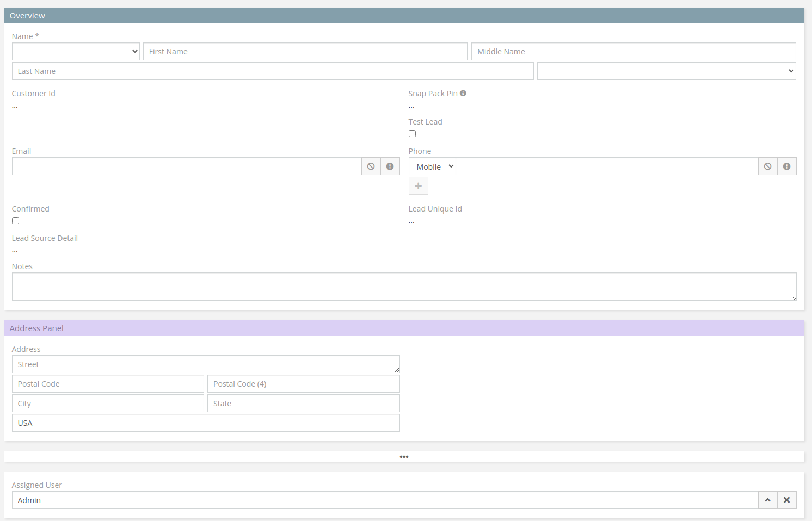Toggle the Test Lead checkbox

tap(413, 134)
